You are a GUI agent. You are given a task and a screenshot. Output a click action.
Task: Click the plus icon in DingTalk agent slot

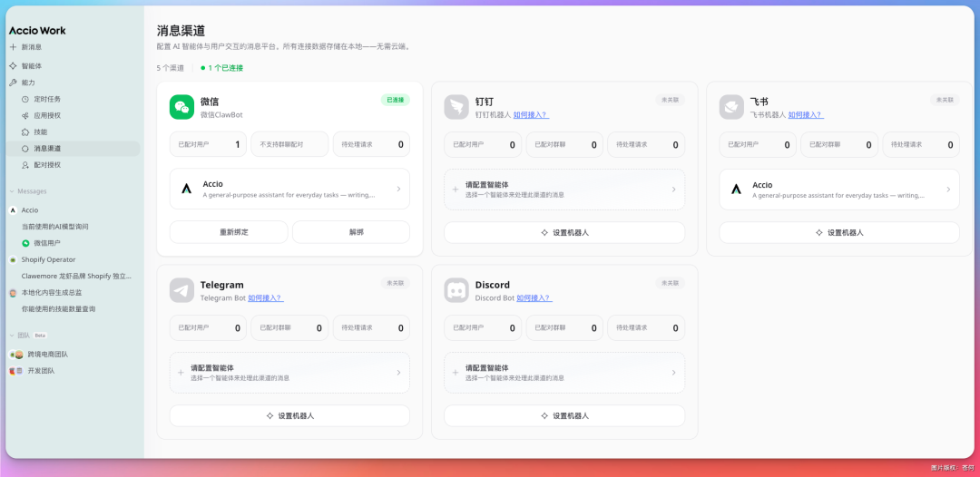pos(456,190)
